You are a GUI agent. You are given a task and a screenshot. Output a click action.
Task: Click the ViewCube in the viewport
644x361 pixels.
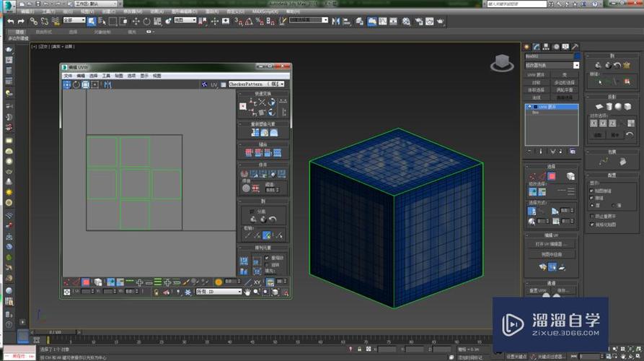point(502,63)
